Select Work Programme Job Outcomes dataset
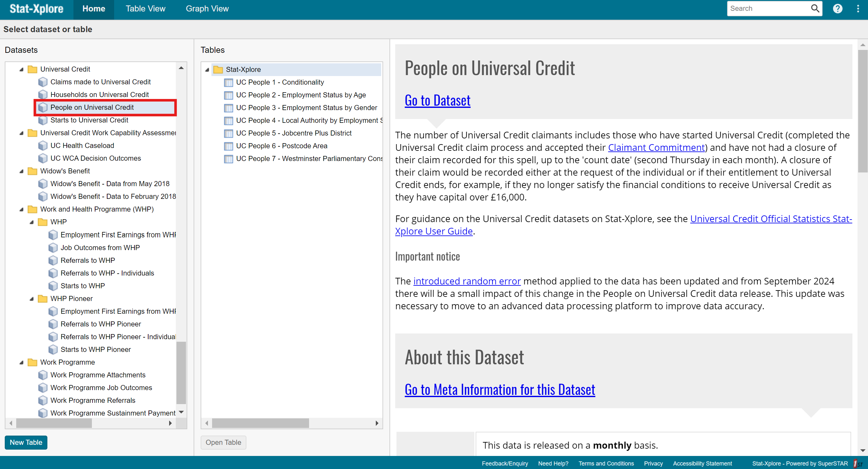The height and width of the screenshot is (469, 868). 101,388
